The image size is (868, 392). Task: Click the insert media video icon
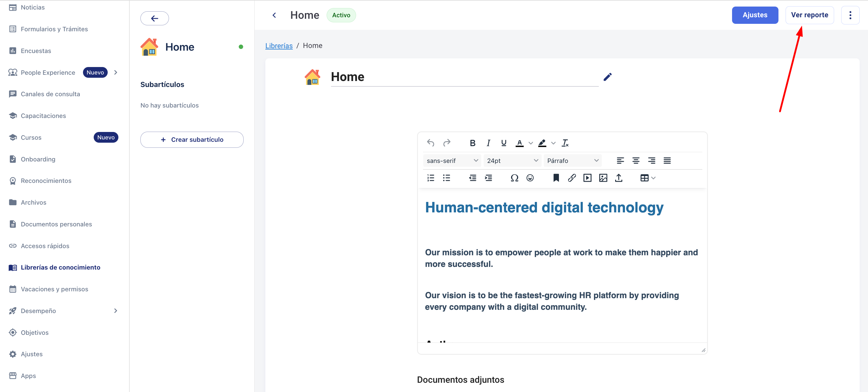[587, 178]
